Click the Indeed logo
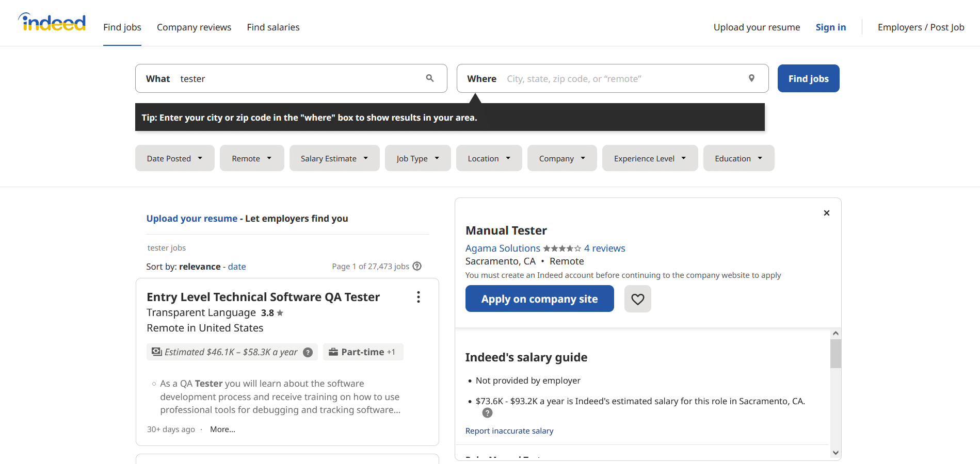980x464 pixels. click(x=52, y=22)
